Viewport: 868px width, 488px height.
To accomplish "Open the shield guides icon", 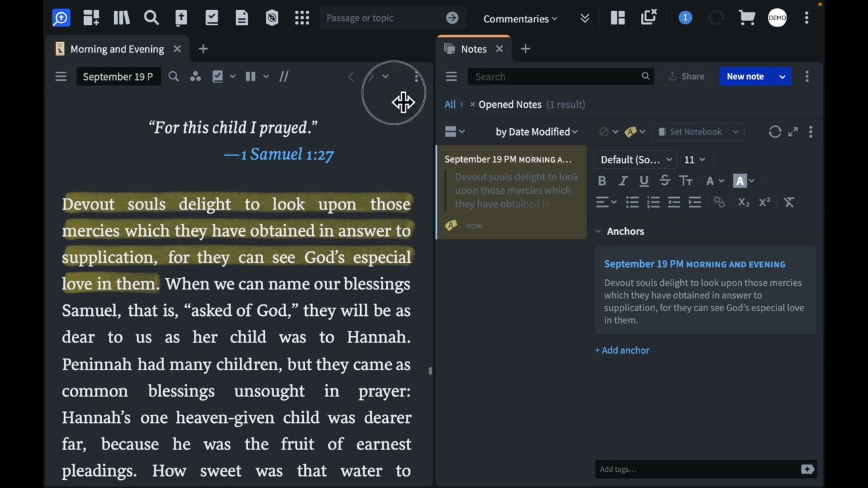I will click(x=272, y=18).
